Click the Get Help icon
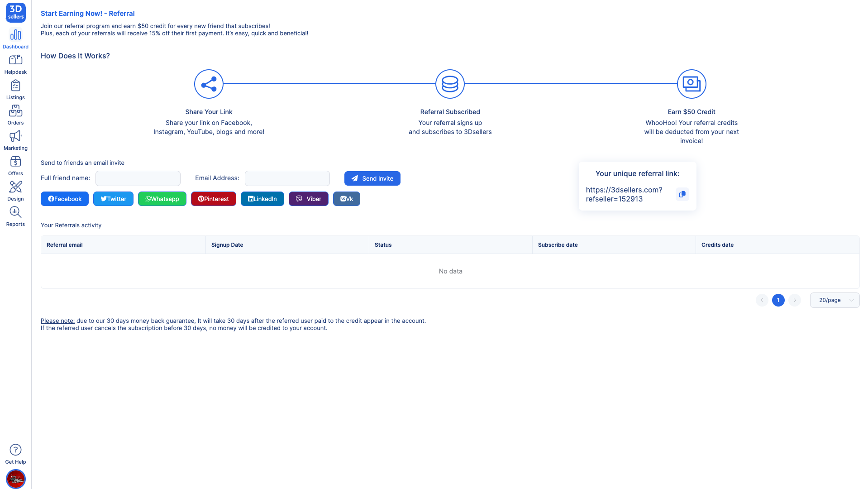868x489 pixels. pyautogui.click(x=15, y=450)
